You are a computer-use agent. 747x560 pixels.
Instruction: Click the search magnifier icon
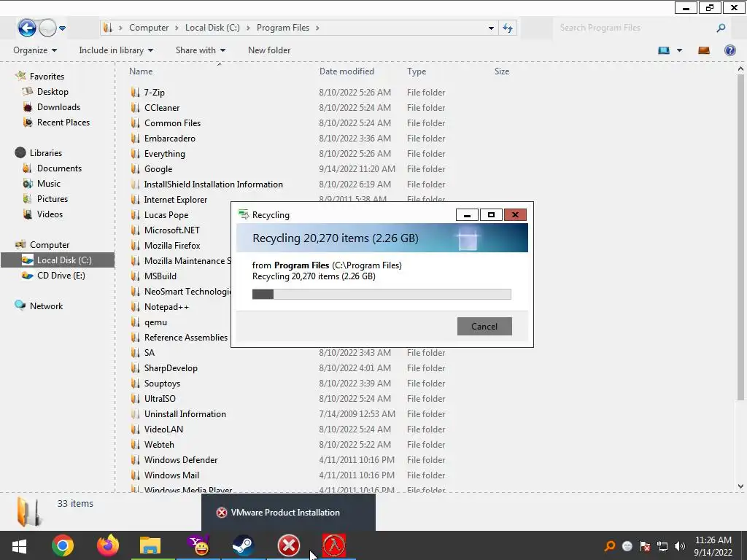pyautogui.click(x=721, y=28)
